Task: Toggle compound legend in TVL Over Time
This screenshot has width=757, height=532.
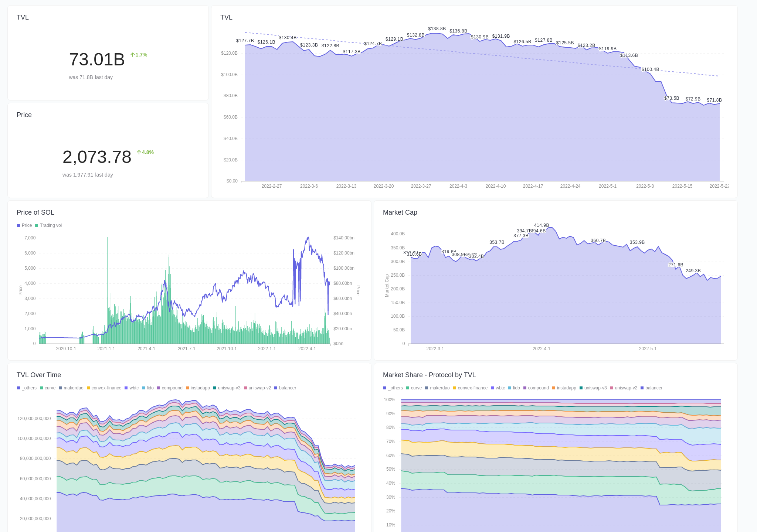Action: (x=170, y=388)
